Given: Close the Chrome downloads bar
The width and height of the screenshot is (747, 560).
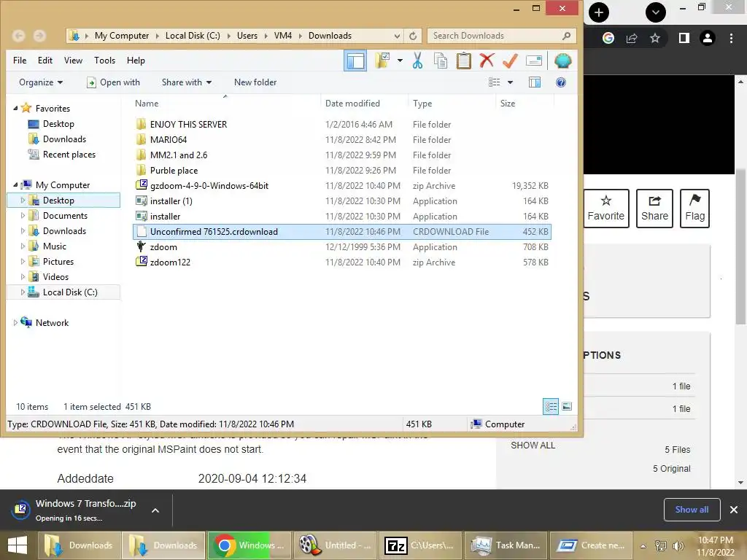Looking at the screenshot, I should 734,510.
